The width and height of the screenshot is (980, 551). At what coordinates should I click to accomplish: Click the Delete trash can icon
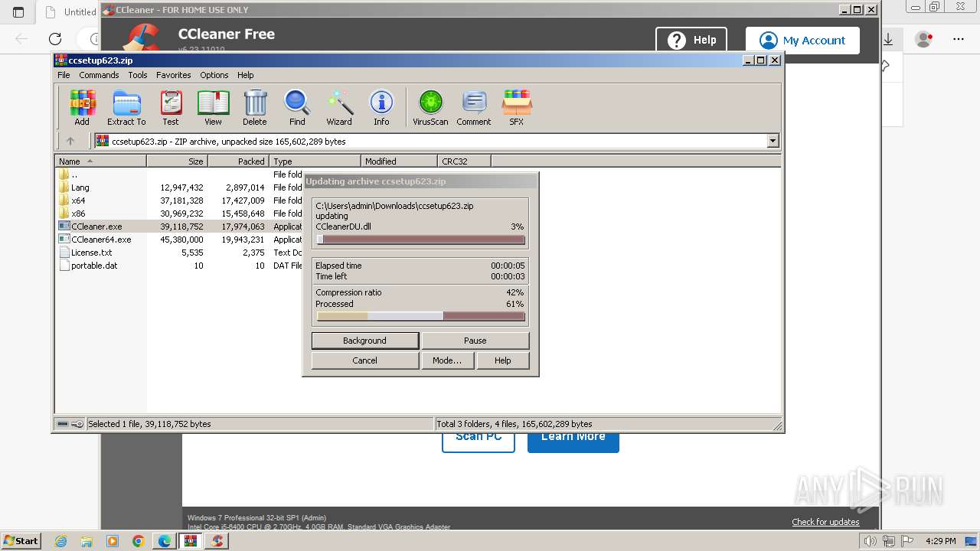255,107
